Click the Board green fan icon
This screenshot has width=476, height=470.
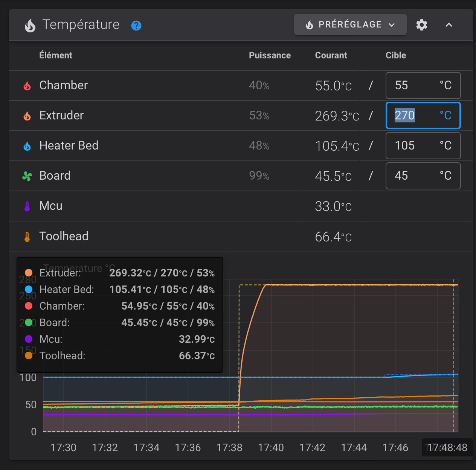(27, 176)
